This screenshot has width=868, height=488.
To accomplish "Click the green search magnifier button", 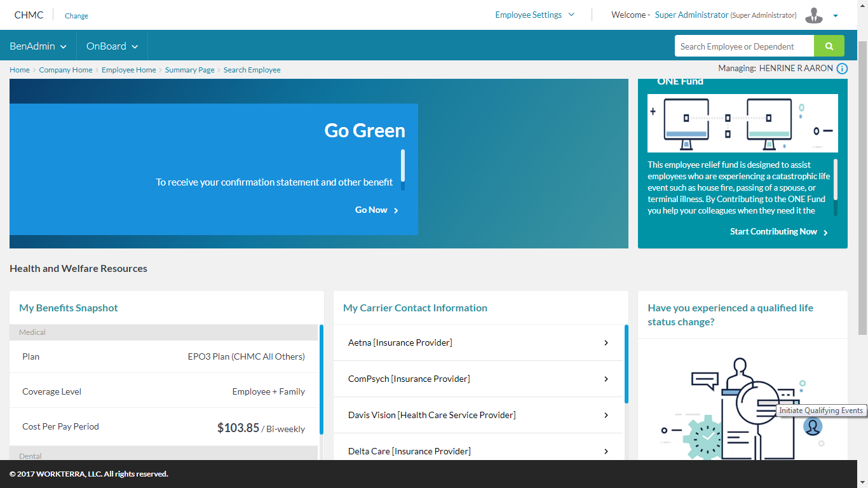I will click(829, 46).
